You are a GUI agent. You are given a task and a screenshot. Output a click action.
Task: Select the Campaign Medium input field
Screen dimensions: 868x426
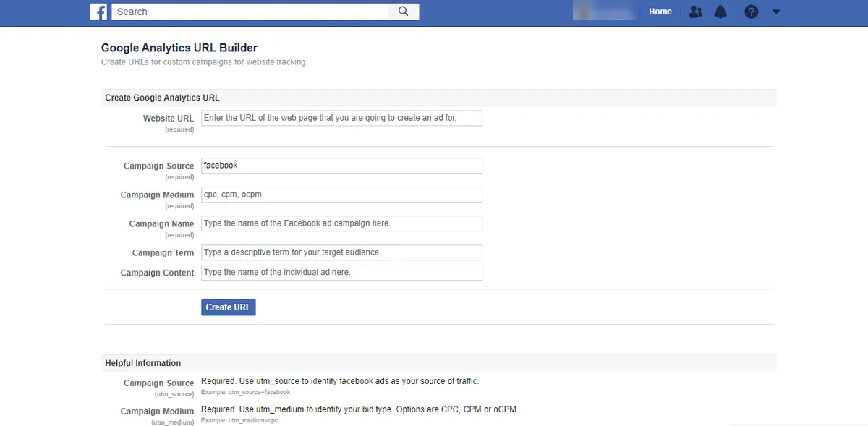click(x=341, y=194)
